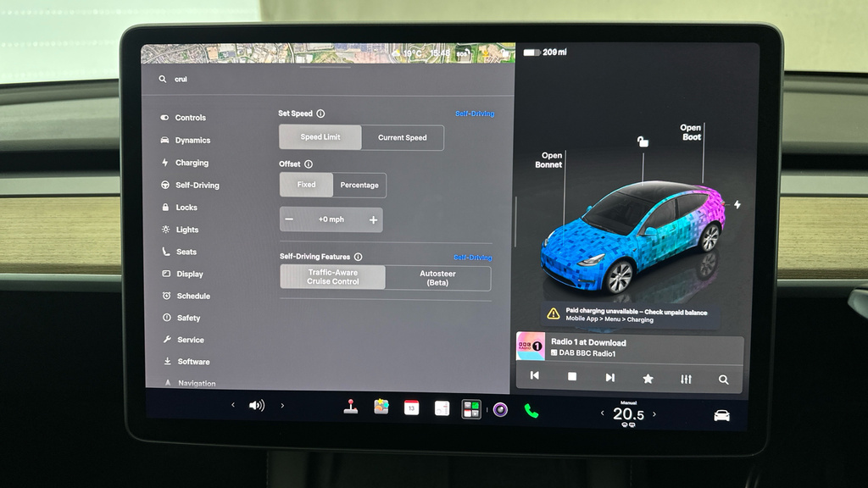Viewport: 868px width, 488px height.
Task: Lower volume with left chevron
Action: coord(233,405)
